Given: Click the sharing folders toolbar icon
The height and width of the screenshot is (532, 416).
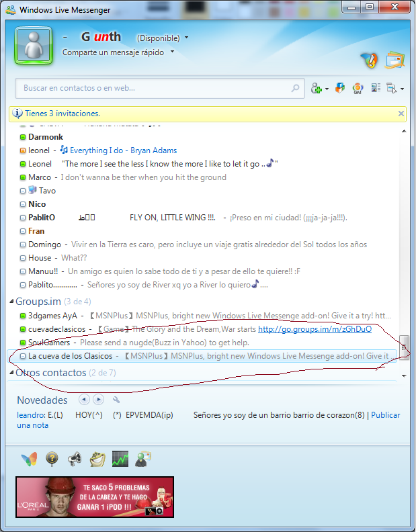Looking at the screenshot, I should click(339, 88).
